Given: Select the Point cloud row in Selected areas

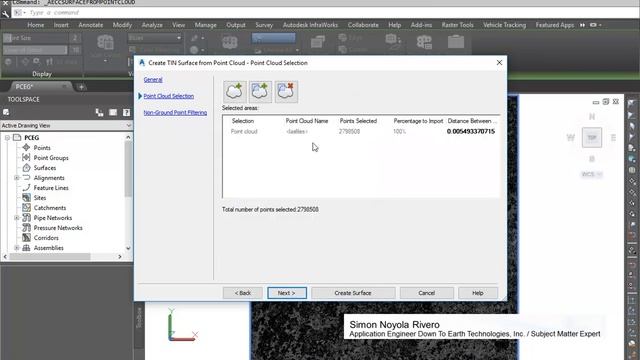Looking at the screenshot, I should tap(361, 131).
